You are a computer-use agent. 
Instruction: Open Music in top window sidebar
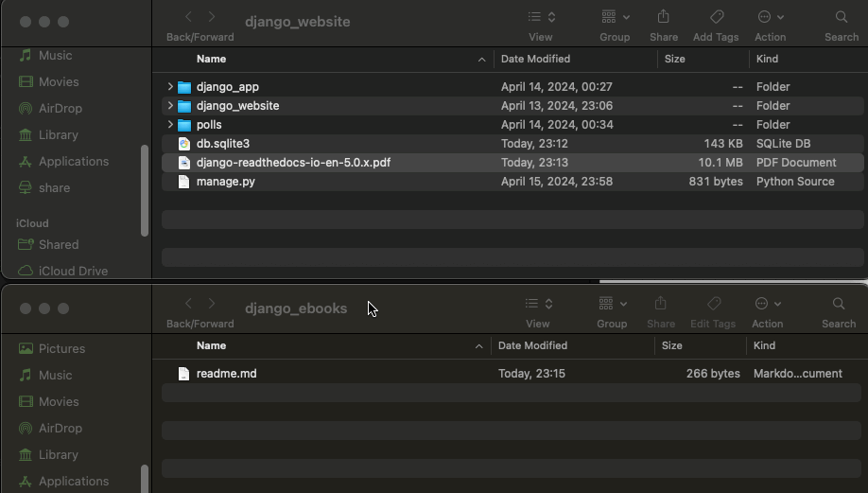[45, 56]
